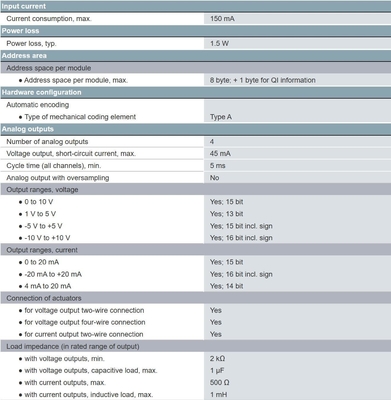
Task: Select the '1 V to 5 V' range label
Action: [x=40, y=214]
